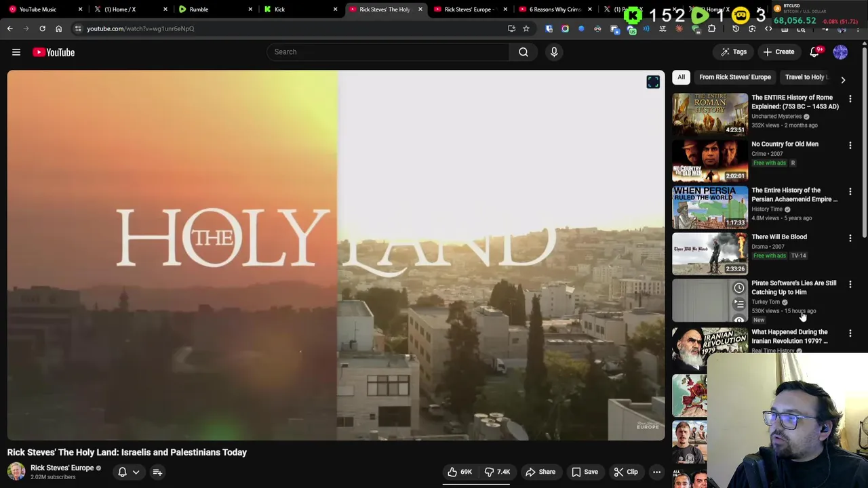Go to browser home page icon
The image size is (868, 488).
coord(58,28)
